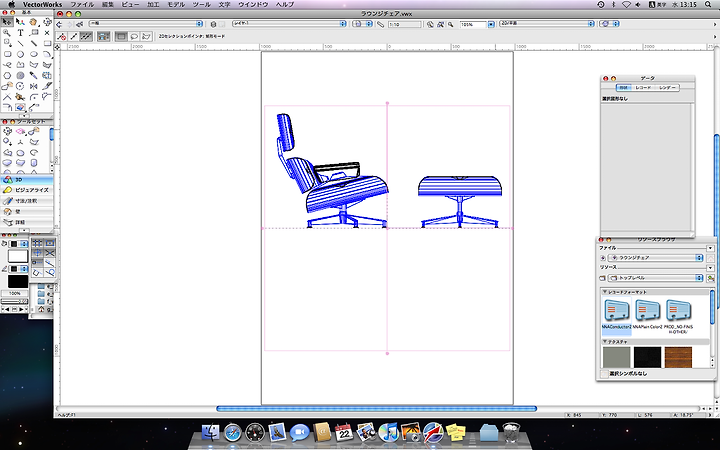Toggle Snap to Object constraint
Viewport: 720px width, 450px height.
(50, 243)
